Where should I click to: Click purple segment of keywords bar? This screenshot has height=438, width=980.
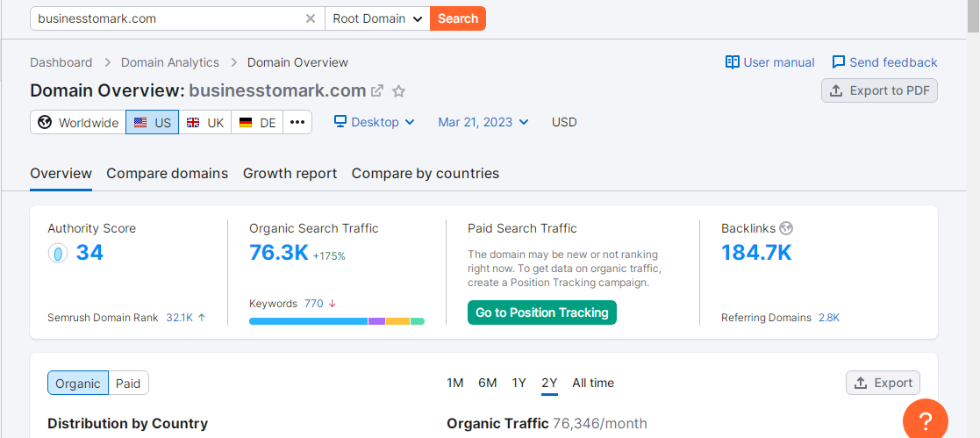[376, 321]
